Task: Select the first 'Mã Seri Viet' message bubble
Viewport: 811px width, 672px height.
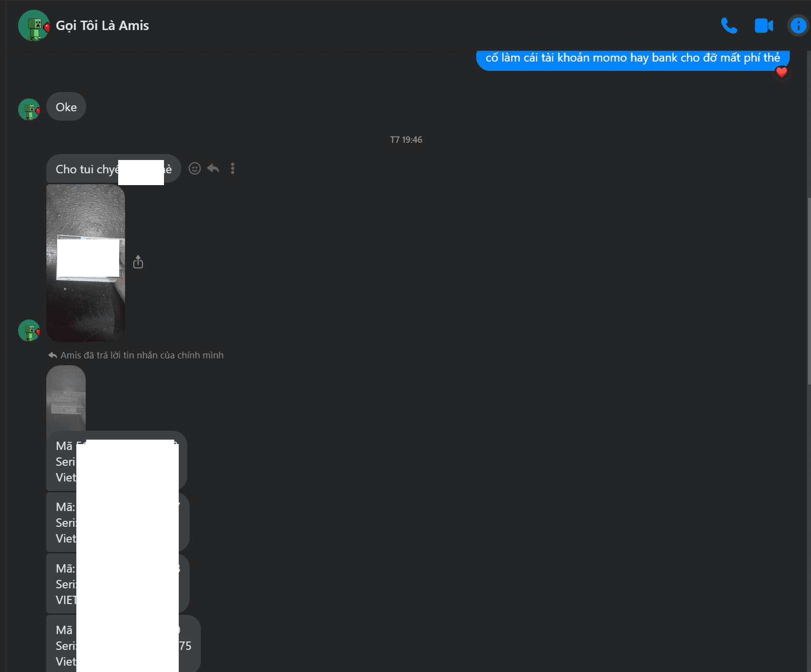Action: [116, 461]
